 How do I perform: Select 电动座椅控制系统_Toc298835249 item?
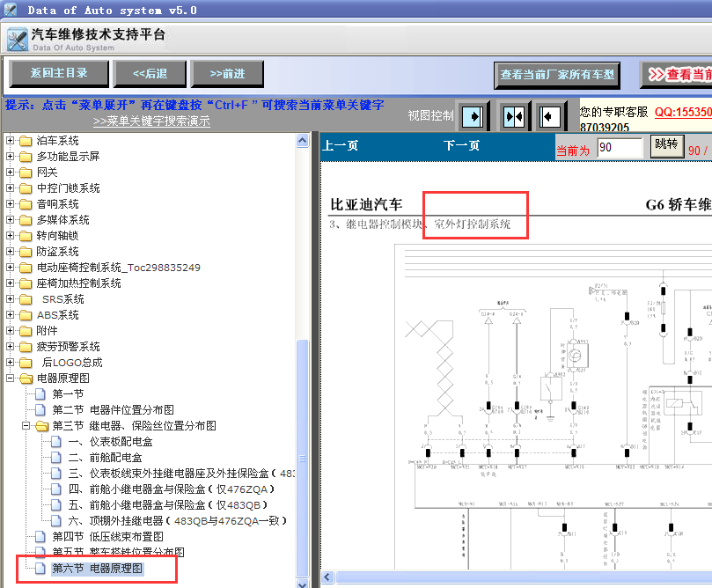(x=119, y=268)
